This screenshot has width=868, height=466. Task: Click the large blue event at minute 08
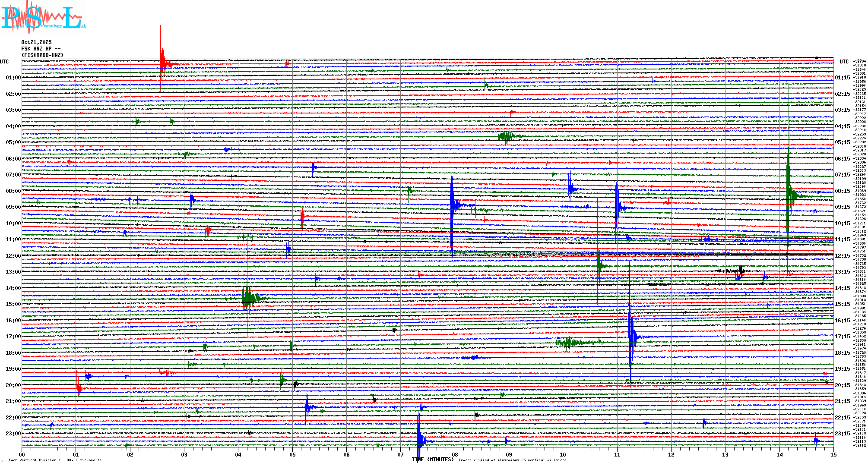click(x=452, y=203)
